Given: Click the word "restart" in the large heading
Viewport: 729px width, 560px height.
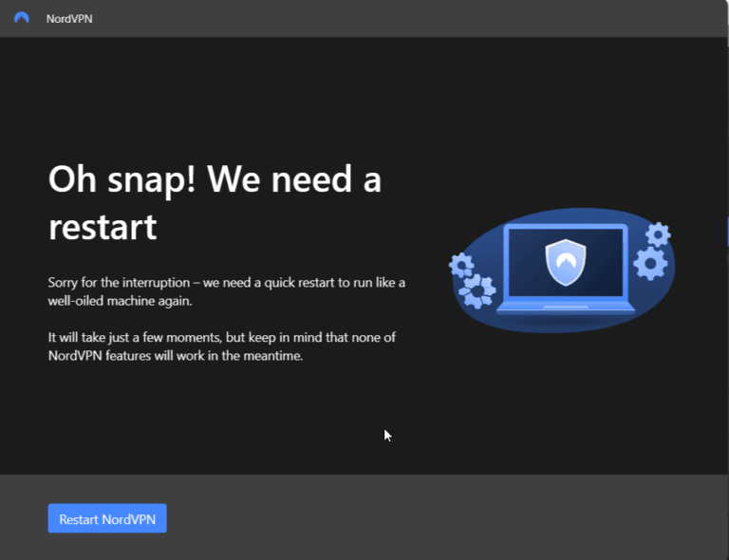Looking at the screenshot, I should (x=103, y=227).
